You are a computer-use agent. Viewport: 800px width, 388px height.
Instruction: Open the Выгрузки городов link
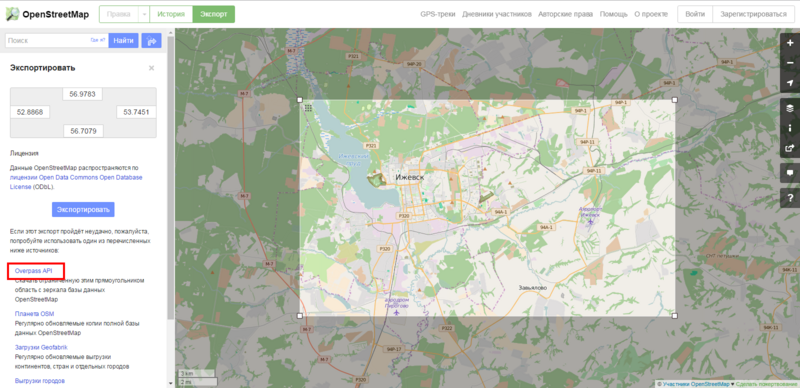pos(40,381)
